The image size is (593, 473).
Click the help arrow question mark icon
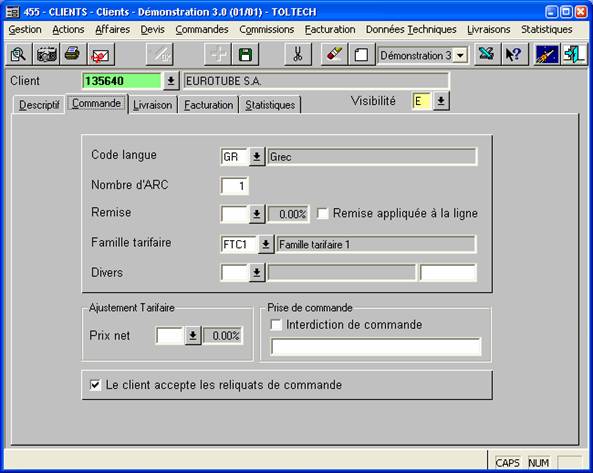point(514,55)
